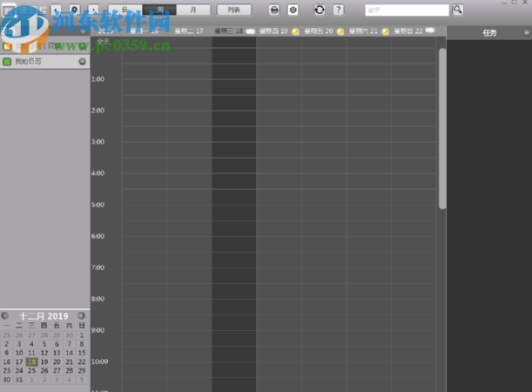
Task: Click the sun weather icon for 星期五 20
Action: click(340, 31)
